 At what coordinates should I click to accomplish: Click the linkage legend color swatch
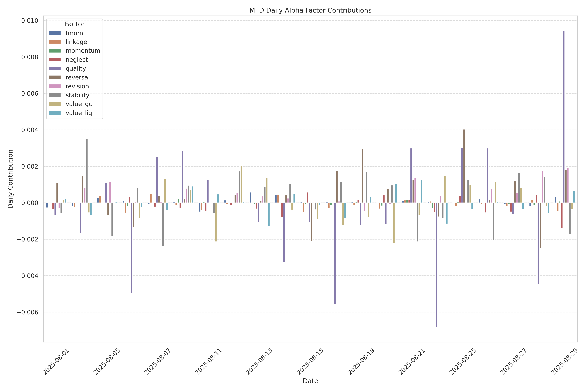[55, 42]
